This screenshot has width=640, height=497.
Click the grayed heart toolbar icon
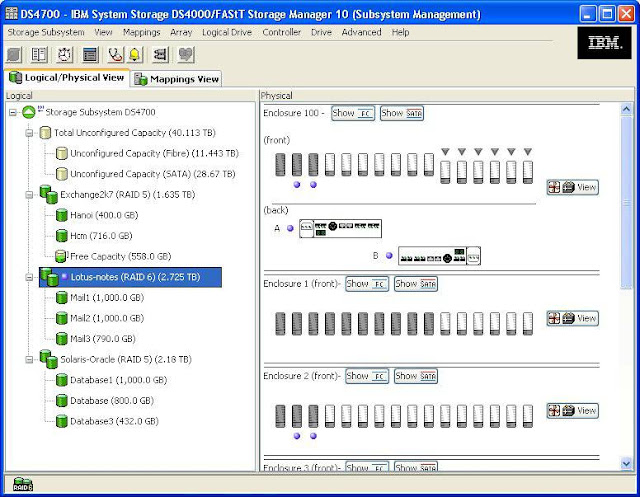point(186,55)
